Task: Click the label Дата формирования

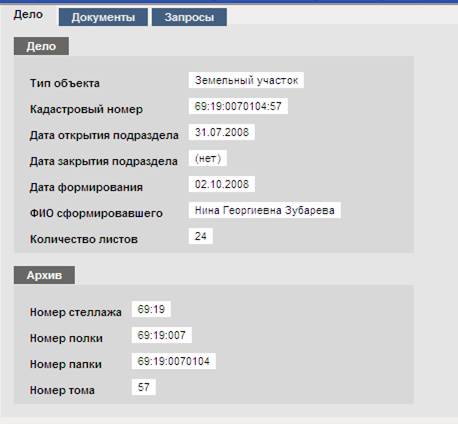Action: point(86,187)
